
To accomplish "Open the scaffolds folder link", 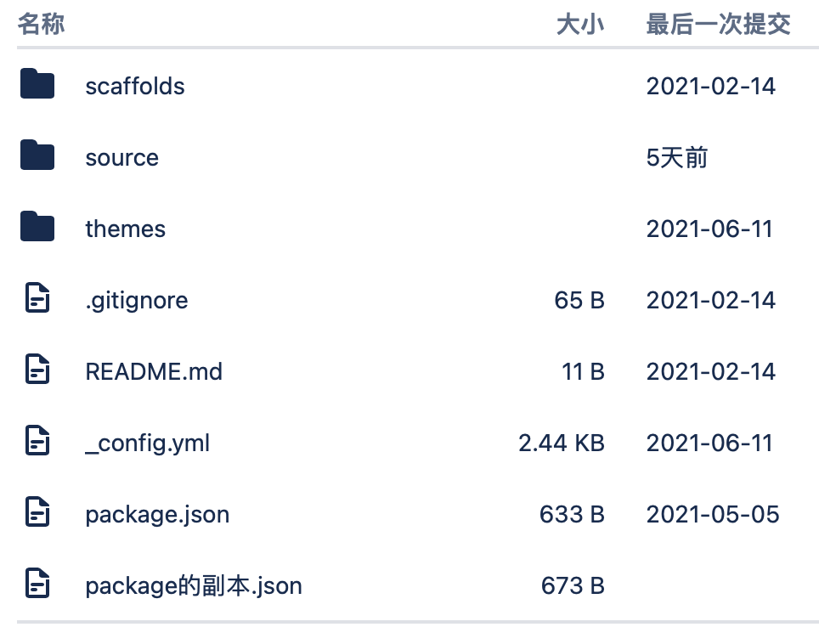I will (135, 86).
